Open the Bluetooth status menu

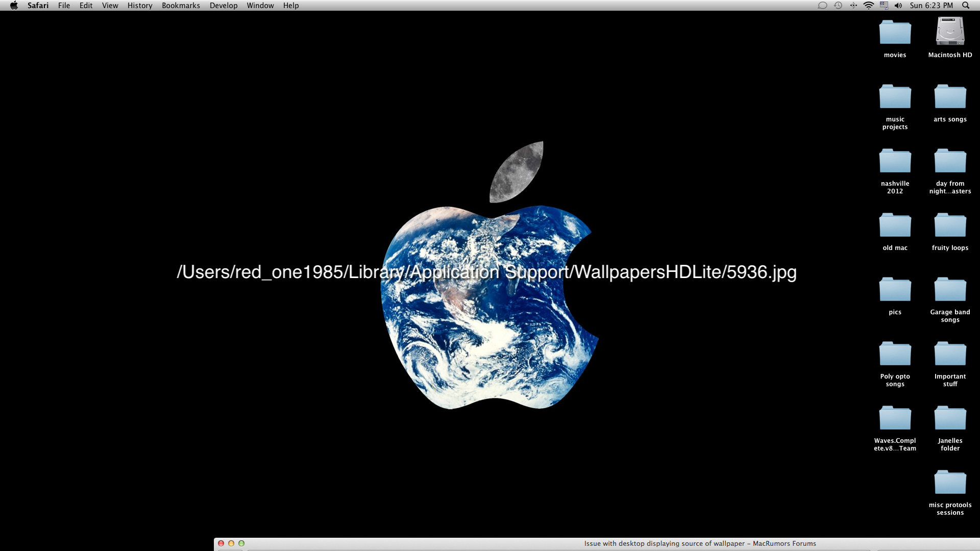pos(853,6)
